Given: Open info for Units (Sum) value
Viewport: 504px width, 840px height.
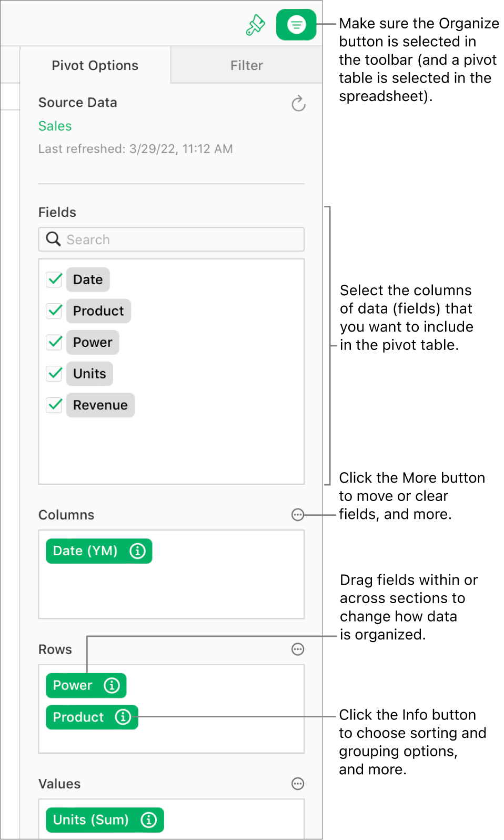Looking at the screenshot, I should (x=148, y=819).
